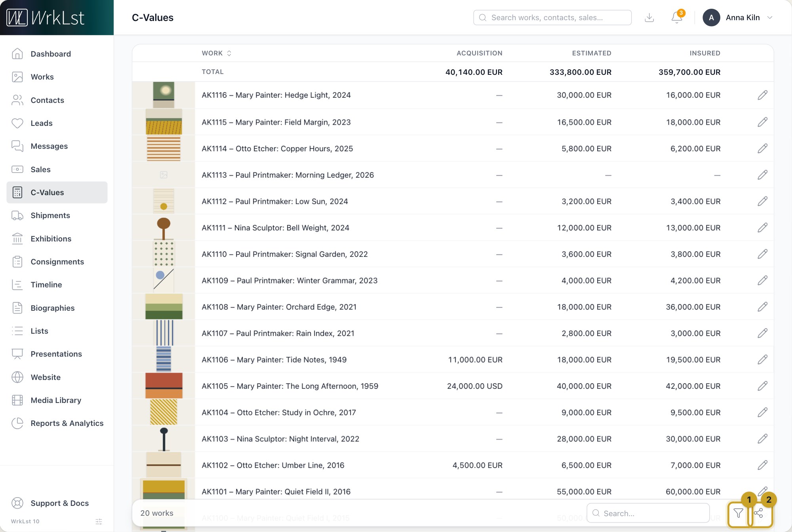Click the Reports & Analytics pie icon

point(17,423)
